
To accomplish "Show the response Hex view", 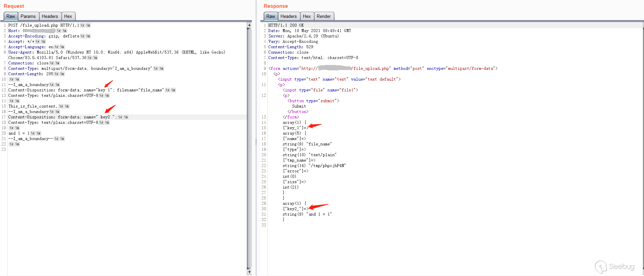I will 307,16.
